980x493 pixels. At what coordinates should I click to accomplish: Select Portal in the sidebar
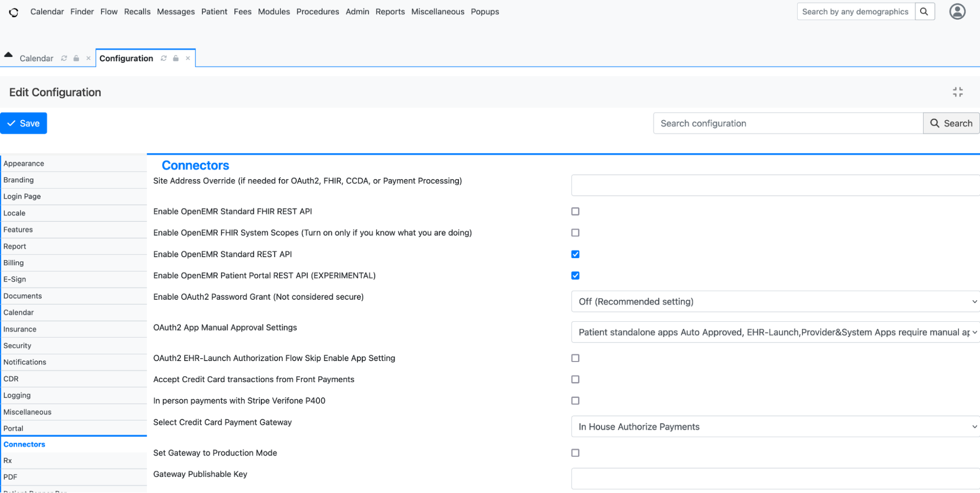click(74, 429)
